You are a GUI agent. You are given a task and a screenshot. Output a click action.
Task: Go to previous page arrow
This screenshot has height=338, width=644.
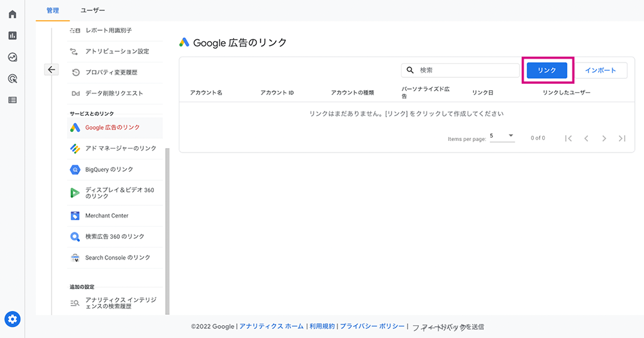coord(586,138)
